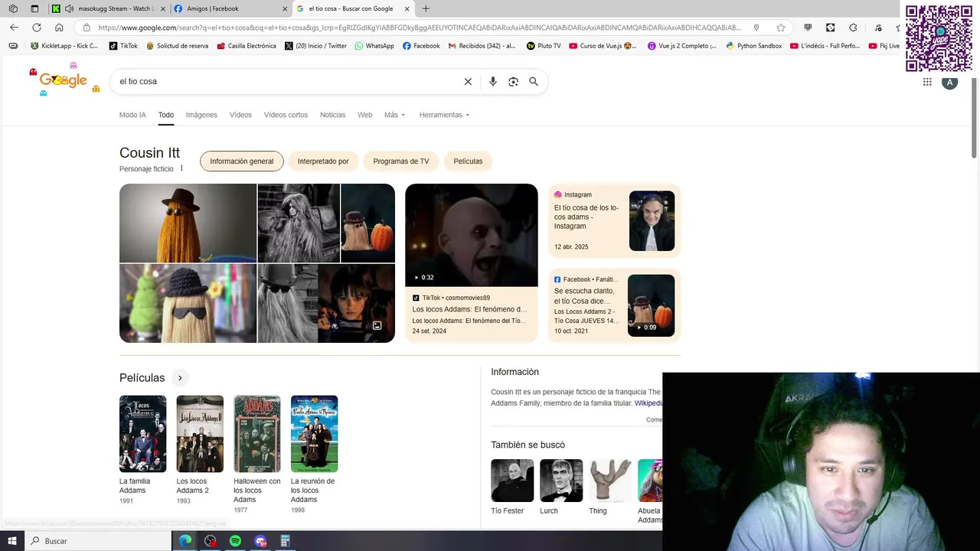This screenshot has height=551, width=980.
Task: Open Tío Fester related search
Action: [x=512, y=487]
